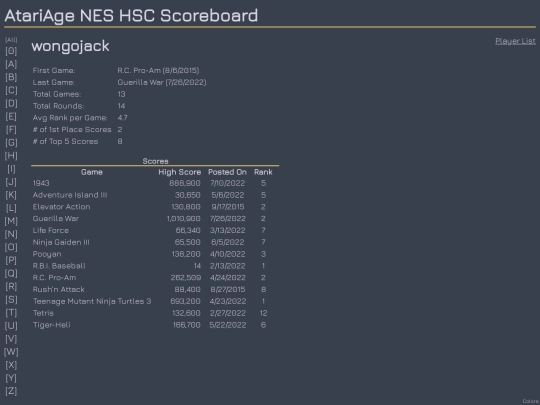Click the Game column header

(92, 172)
